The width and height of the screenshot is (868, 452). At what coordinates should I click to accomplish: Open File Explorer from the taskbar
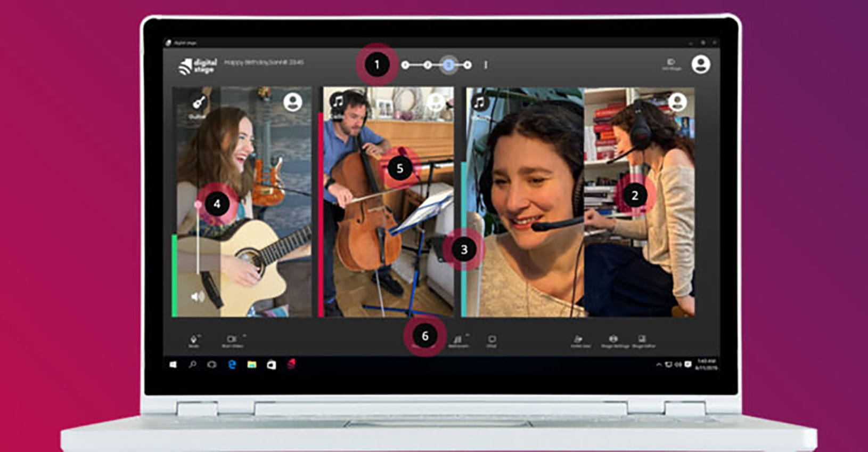pos(251,365)
